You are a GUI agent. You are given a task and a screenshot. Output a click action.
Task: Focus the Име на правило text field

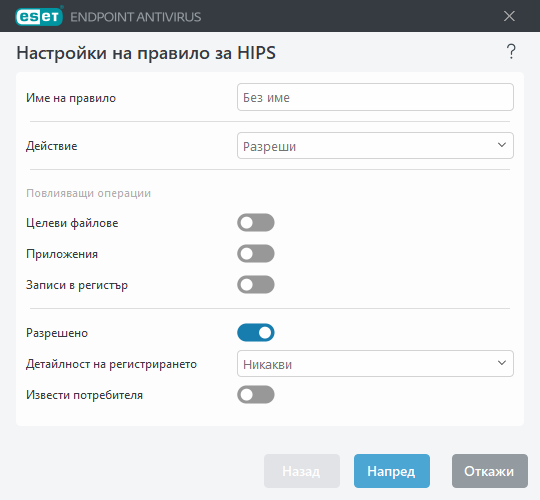point(375,97)
